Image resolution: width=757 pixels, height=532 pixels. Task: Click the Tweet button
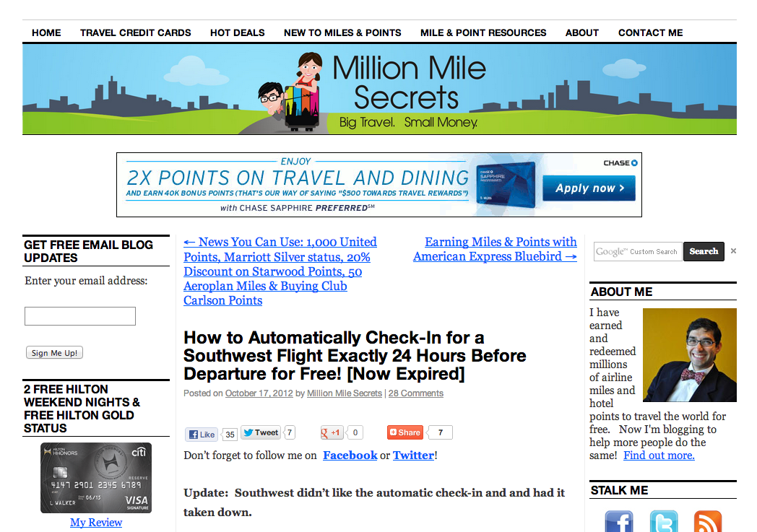(x=261, y=432)
